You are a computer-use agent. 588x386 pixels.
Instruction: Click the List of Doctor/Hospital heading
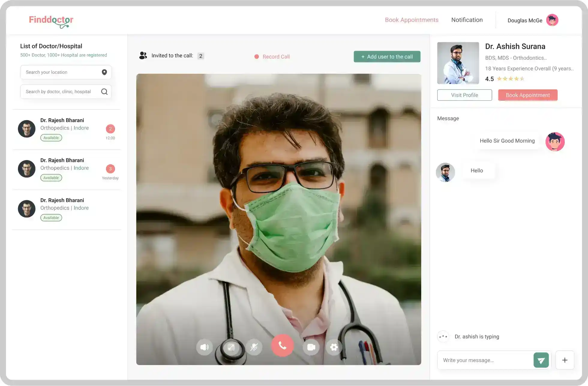click(x=51, y=46)
